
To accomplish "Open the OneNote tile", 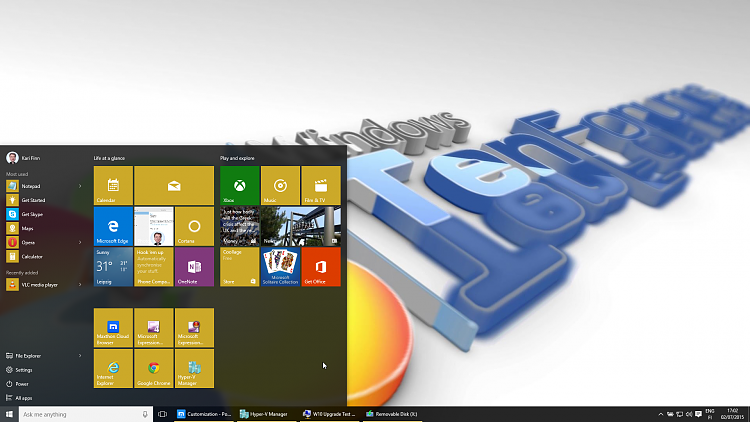I will point(194,267).
